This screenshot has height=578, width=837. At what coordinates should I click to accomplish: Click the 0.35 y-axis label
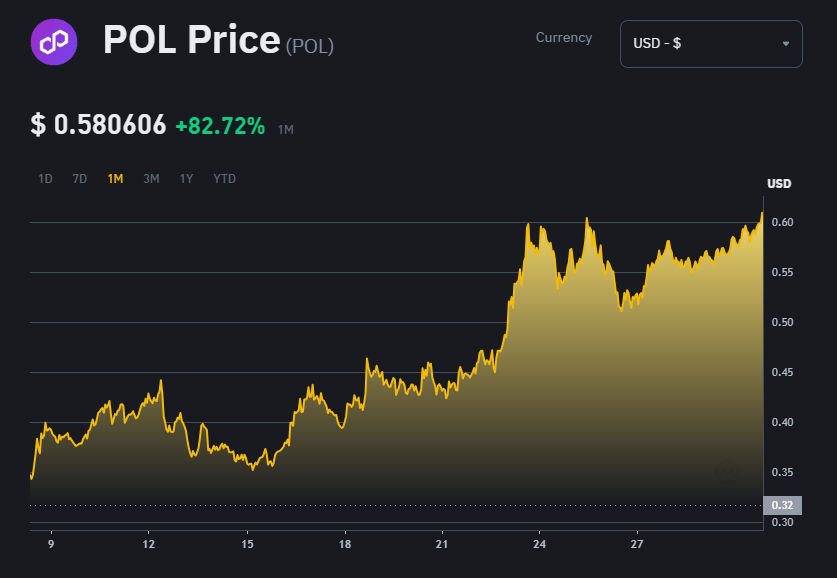783,472
